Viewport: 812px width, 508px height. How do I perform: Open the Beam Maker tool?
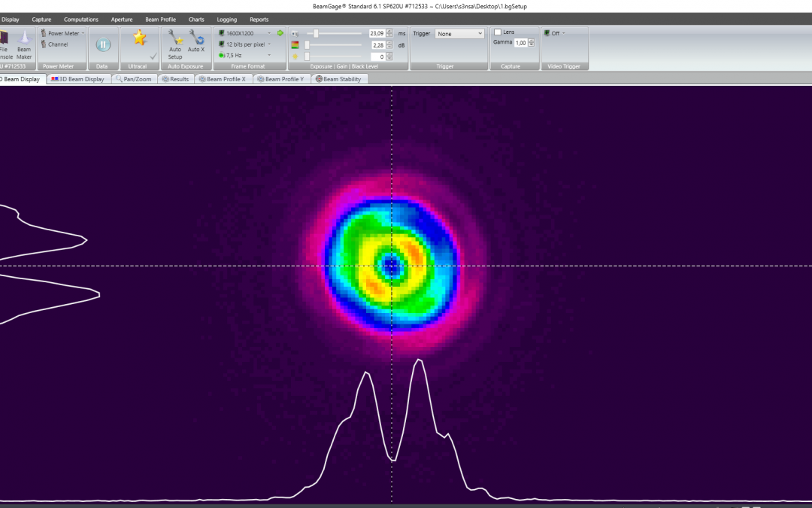[x=24, y=44]
